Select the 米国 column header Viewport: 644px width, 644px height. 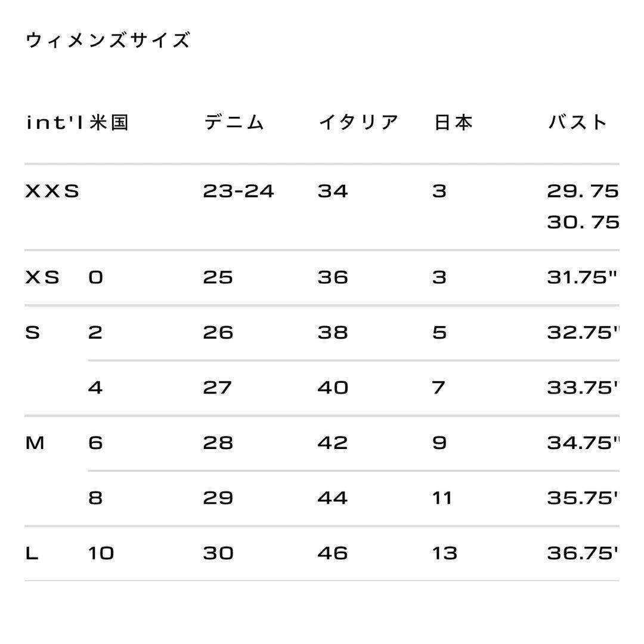(x=109, y=122)
